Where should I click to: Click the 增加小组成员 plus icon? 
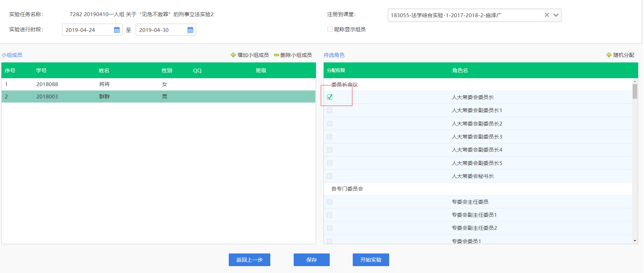click(233, 55)
